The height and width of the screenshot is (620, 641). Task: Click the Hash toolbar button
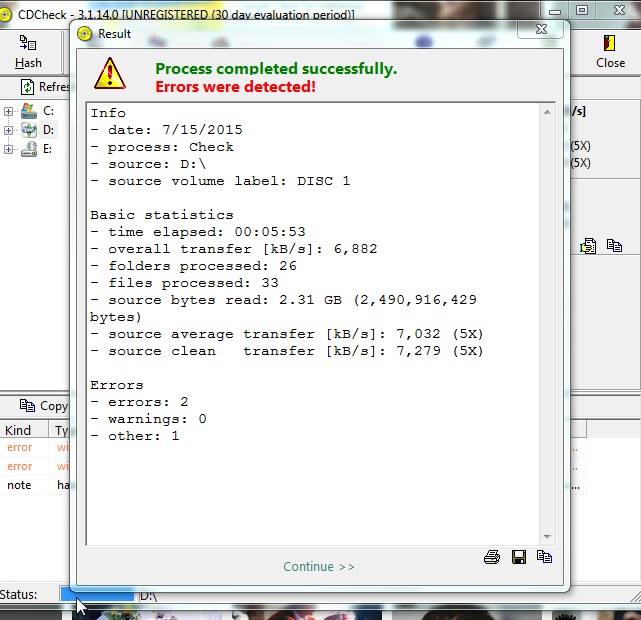(28, 52)
